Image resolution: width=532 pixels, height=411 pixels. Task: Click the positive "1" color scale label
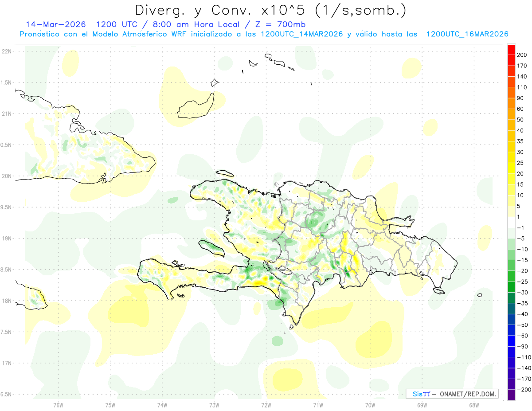click(519, 217)
